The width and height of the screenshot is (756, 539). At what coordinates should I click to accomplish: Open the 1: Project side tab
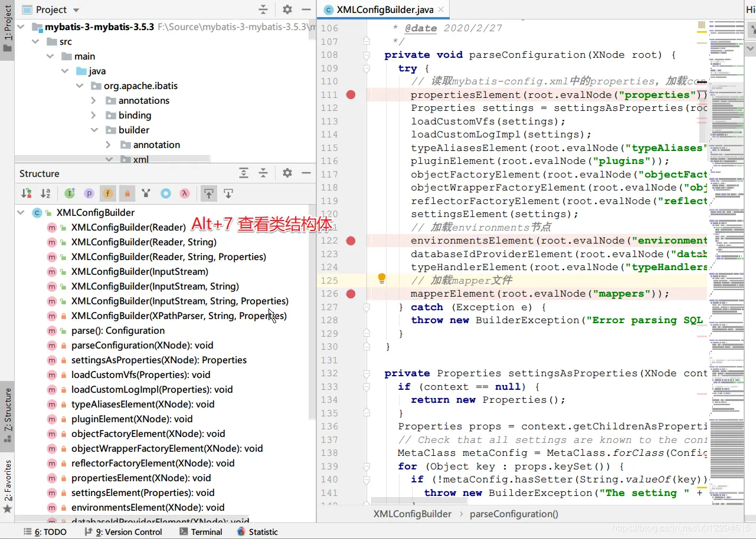[x=8, y=29]
